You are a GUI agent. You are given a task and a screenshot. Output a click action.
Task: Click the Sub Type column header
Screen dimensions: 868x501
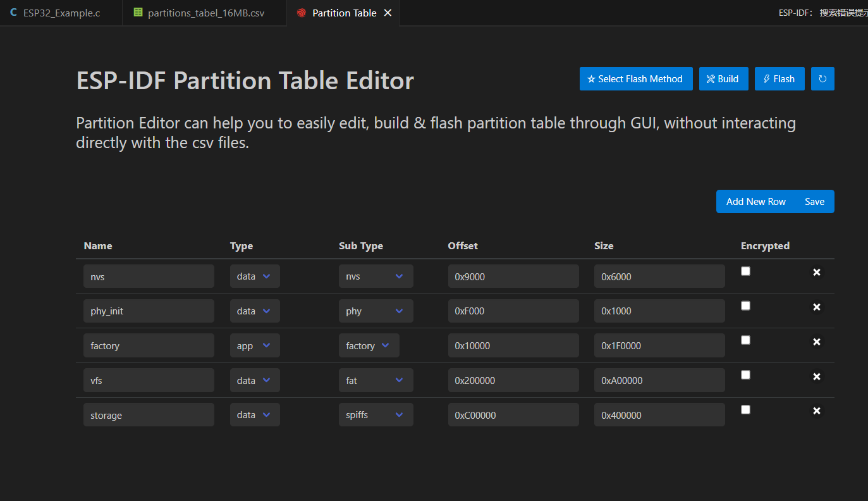pyautogui.click(x=361, y=246)
